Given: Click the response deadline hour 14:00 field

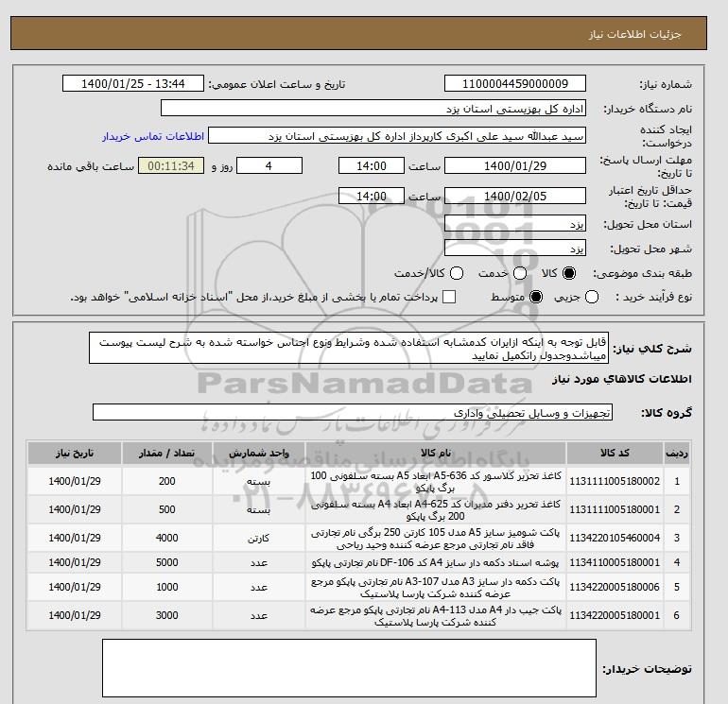Looking at the screenshot, I should point(372,165).
